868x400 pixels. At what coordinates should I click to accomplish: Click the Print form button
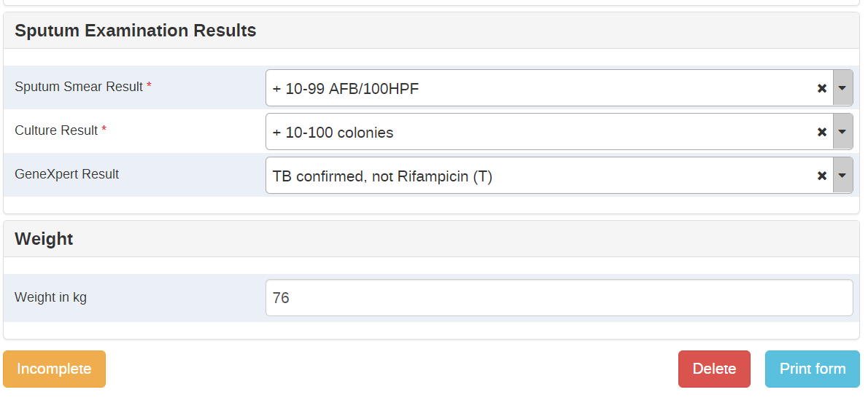tap(813, 369)
